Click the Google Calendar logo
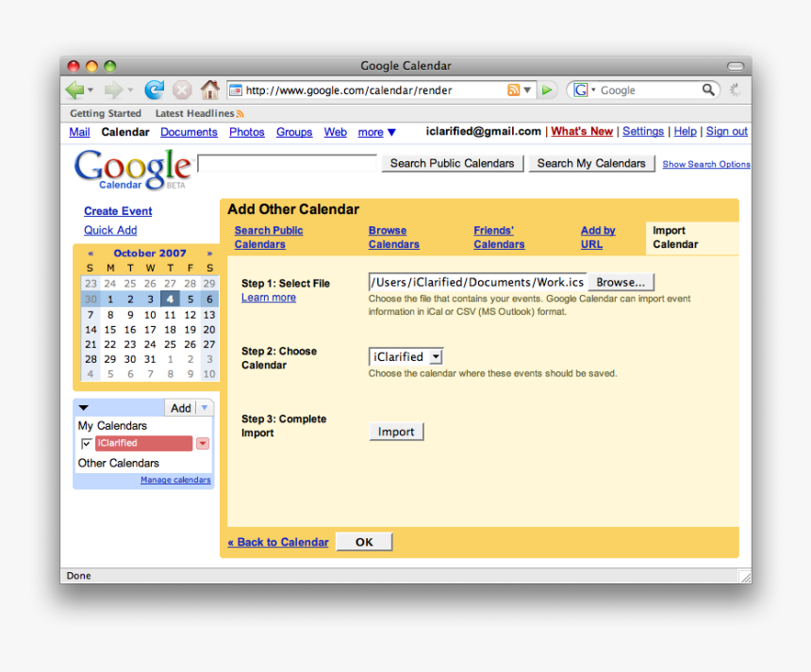The height and width of the screenshot is (672, 811). (x=134, y=170)
